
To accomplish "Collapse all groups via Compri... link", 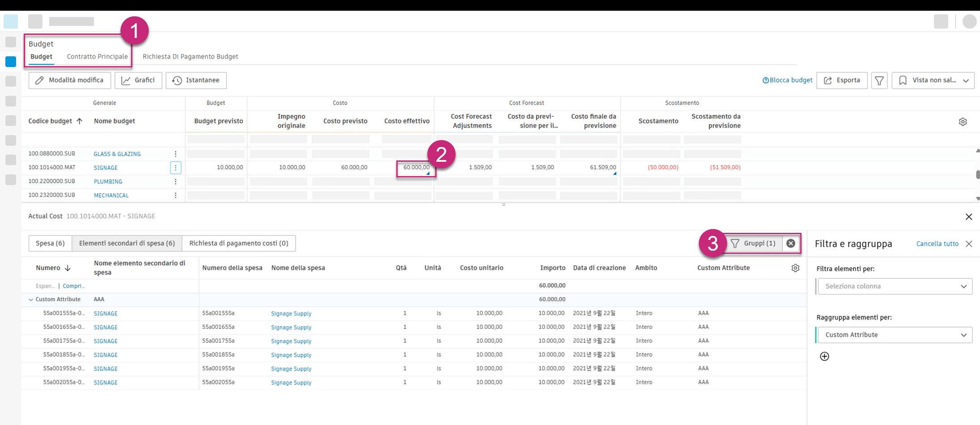I will click(74, 286).
